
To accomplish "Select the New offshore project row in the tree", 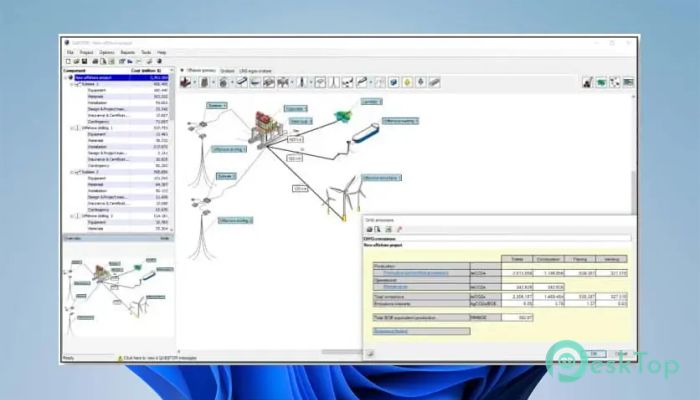I will coord(98,79).
